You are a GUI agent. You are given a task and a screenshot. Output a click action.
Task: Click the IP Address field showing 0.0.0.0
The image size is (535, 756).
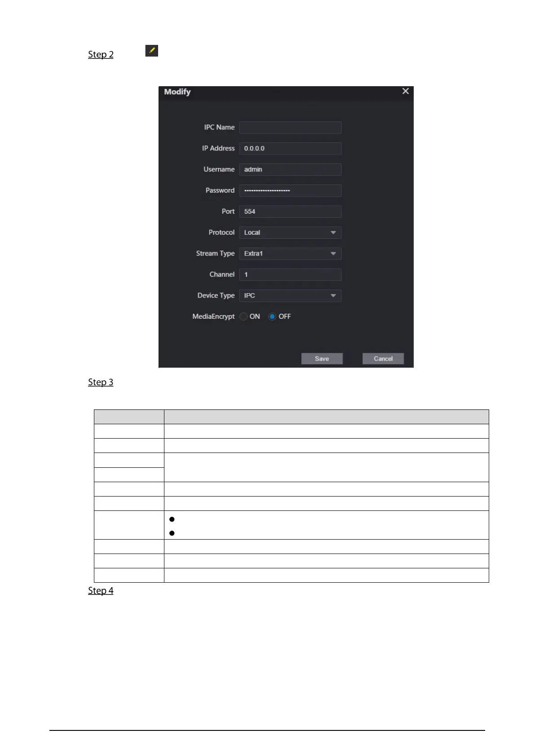(x=290, y=149)
